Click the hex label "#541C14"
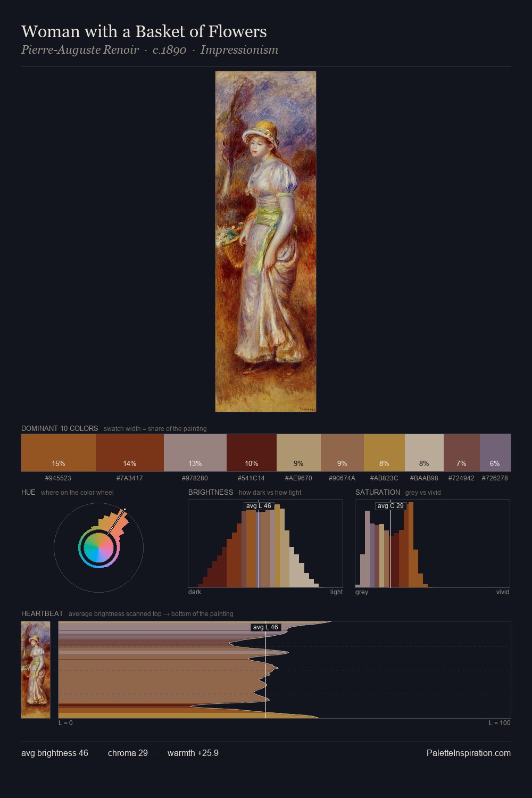Screen dimensions: 532x798 tap(251, 478)
